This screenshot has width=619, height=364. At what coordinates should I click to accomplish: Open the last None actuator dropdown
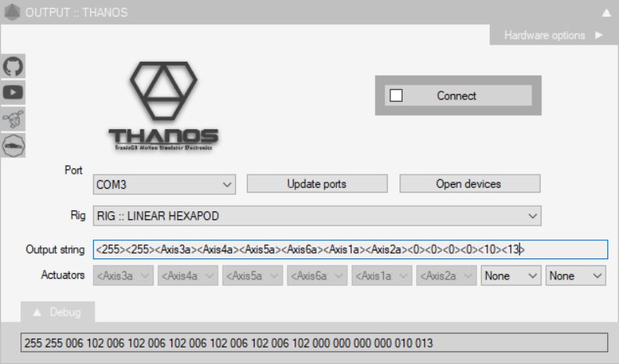[576, 276]
